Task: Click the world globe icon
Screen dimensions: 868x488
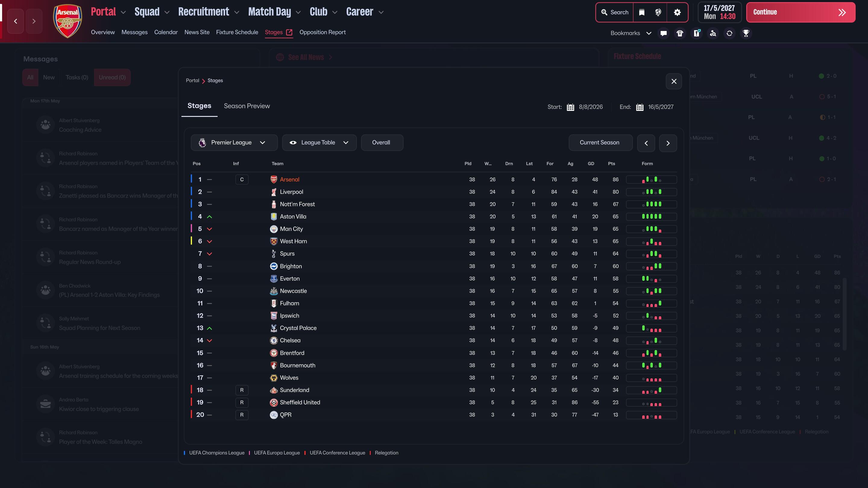Action: tap(658, 12)
